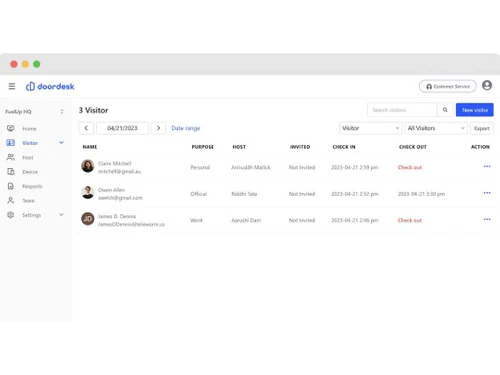This screenshot has height=375, width=500.
Task: Select Reports in the sidebar
Action: click(32, 186)
